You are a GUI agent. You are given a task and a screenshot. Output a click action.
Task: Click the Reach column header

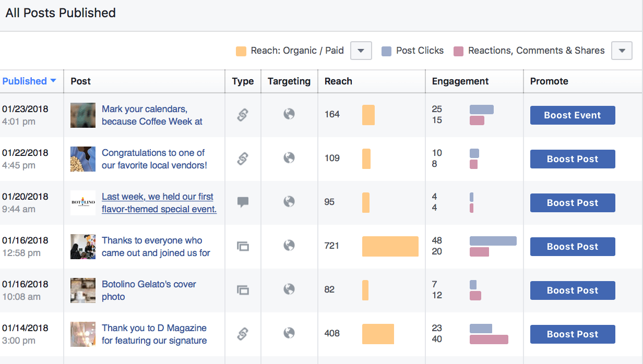coord(338,81)
